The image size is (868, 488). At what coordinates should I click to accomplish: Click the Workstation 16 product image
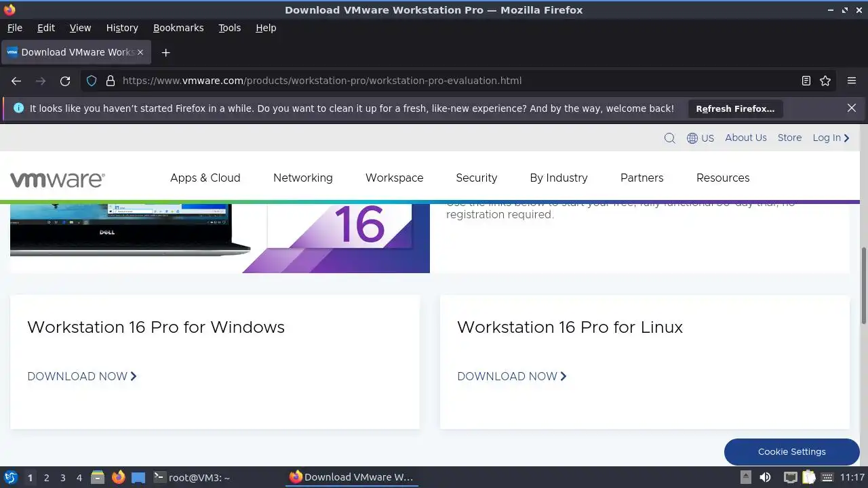(220, 238)
